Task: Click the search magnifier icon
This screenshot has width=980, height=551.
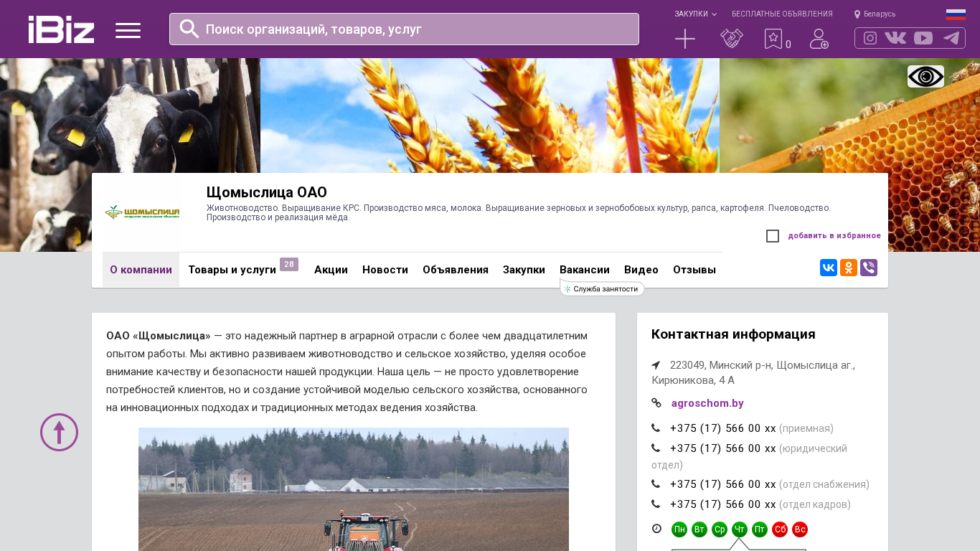Action: [189, 29]
